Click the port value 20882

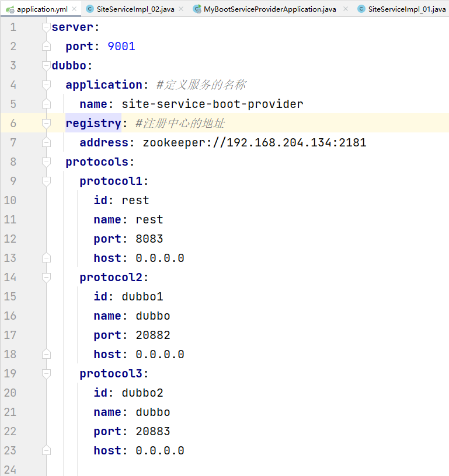[x=153, y=335]
